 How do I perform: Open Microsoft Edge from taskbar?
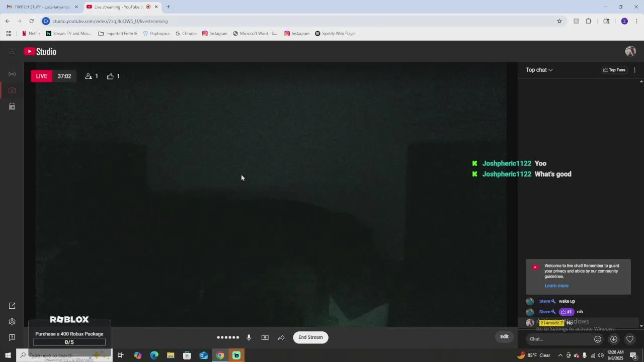coord(154,355)
